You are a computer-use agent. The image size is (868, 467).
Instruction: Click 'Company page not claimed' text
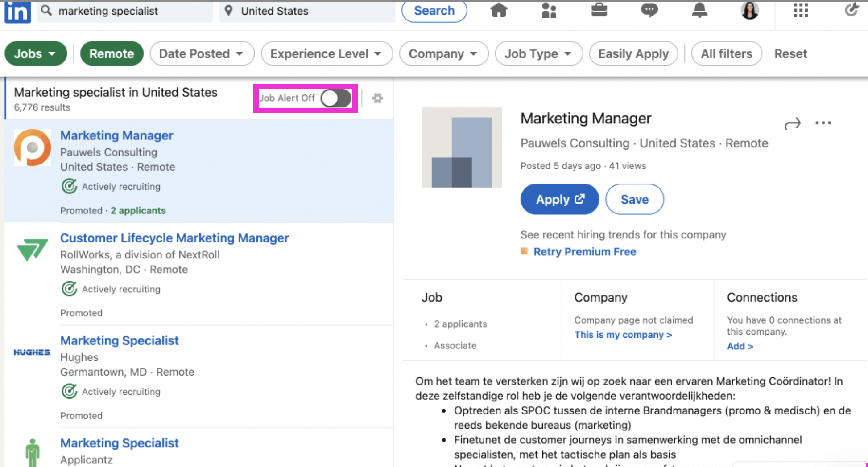[x=633, y=320]
